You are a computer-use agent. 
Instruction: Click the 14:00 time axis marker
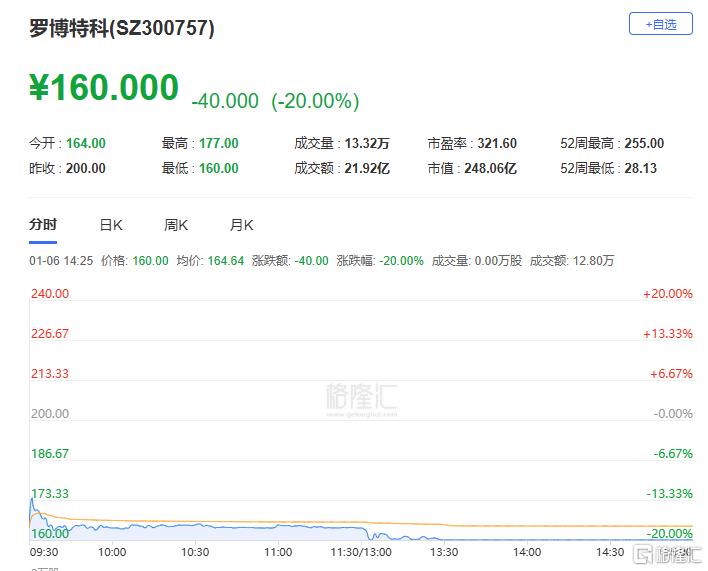point(527,552)
